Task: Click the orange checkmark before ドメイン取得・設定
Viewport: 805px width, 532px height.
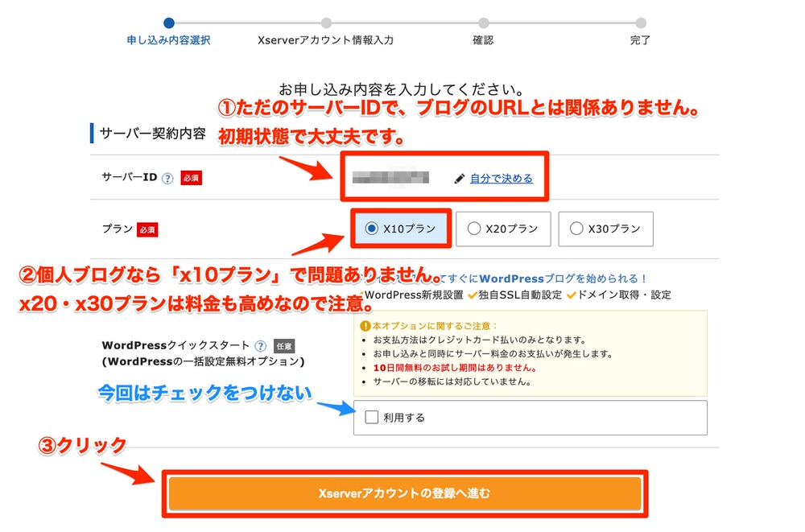Action: [x=572, y=295]
